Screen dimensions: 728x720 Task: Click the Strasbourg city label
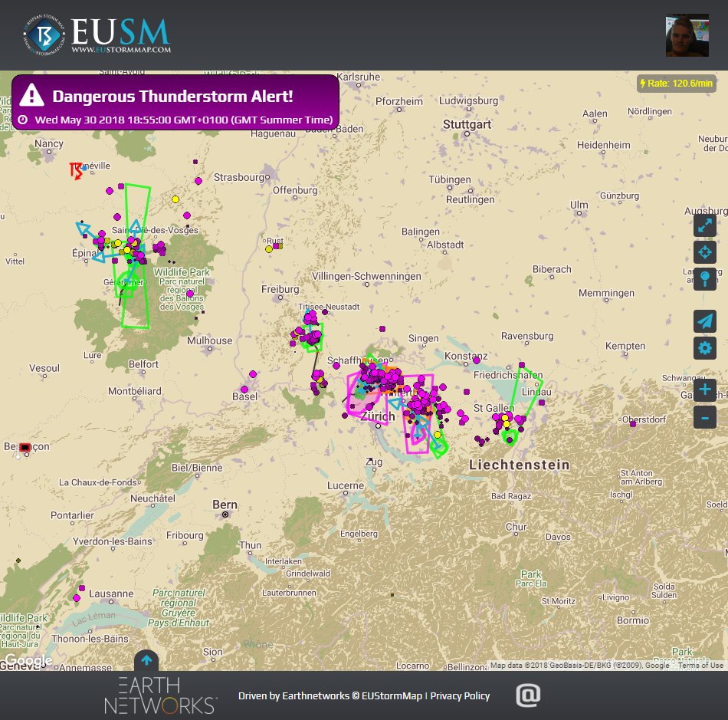238,177
